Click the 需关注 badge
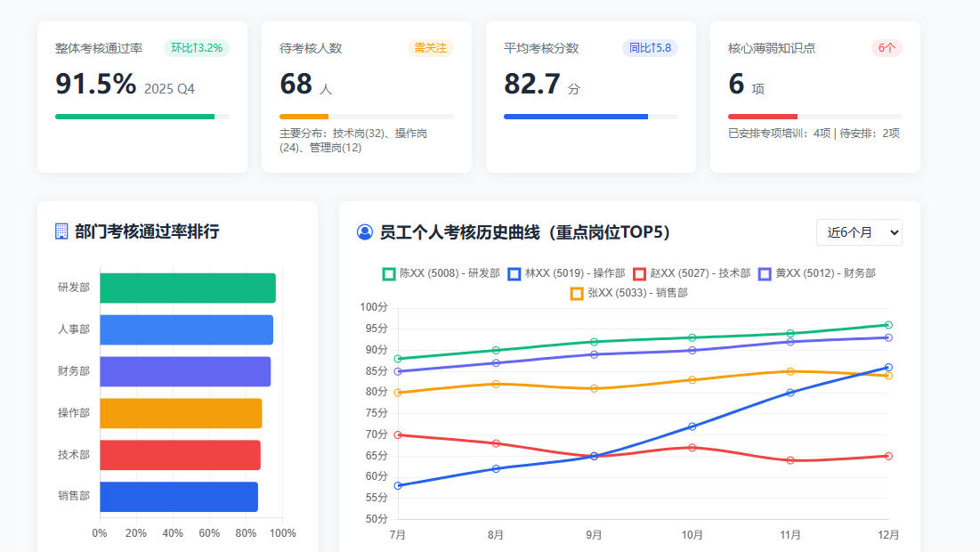The height and width of the screenshot is (552, 980). coord(431,48)
